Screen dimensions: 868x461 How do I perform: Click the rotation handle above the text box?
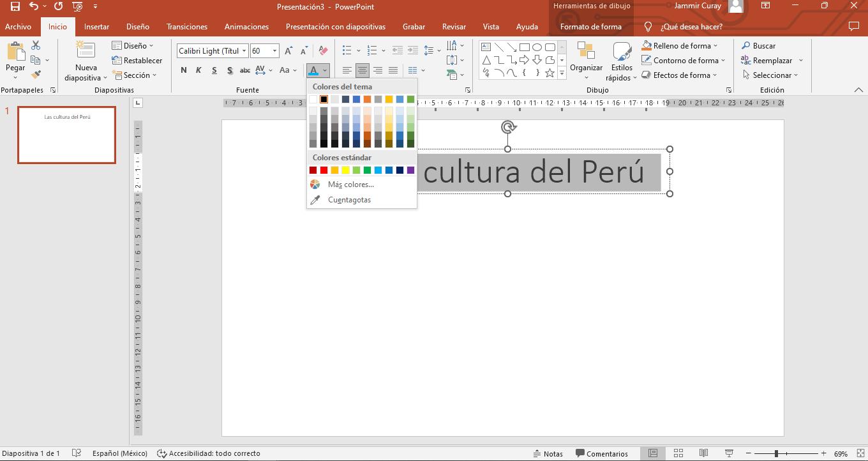(x=508, y=127)
